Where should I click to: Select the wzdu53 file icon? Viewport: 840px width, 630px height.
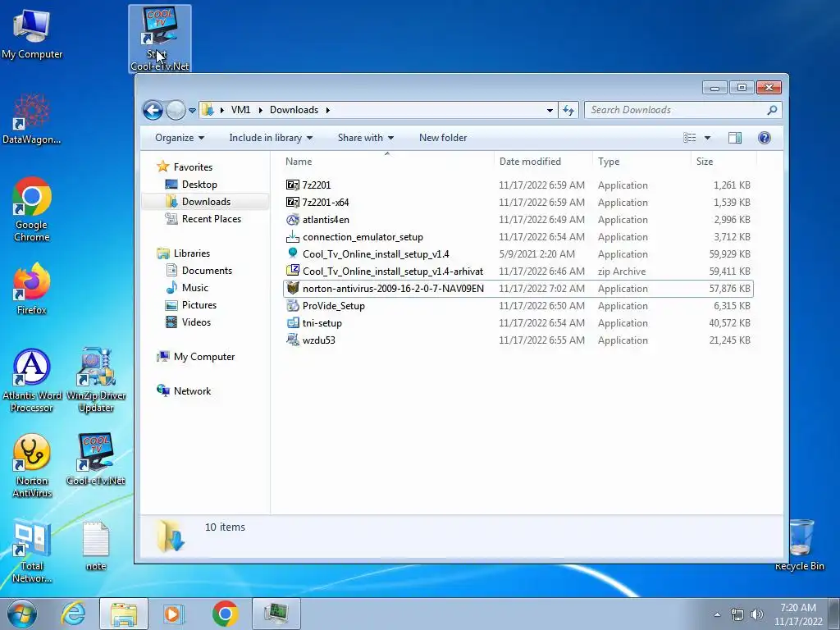pos(293,340)
